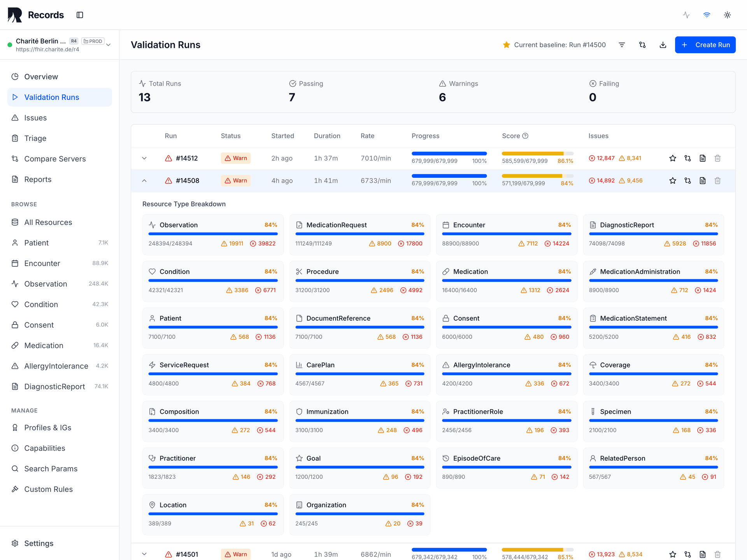Open the Charité Berlin server switcher dropdown
Image resolution: width=747 pixels, height=560 pixels.
(x=109, y=44)
